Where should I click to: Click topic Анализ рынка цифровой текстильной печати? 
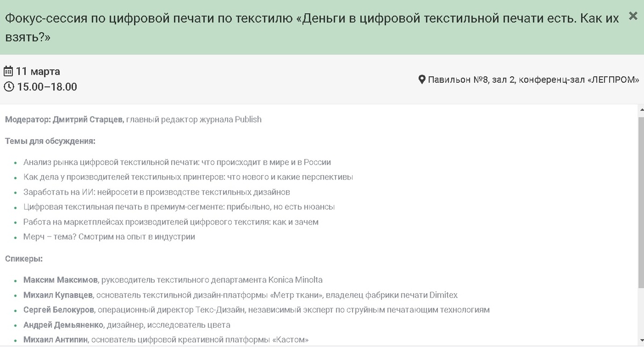point(177,162)
